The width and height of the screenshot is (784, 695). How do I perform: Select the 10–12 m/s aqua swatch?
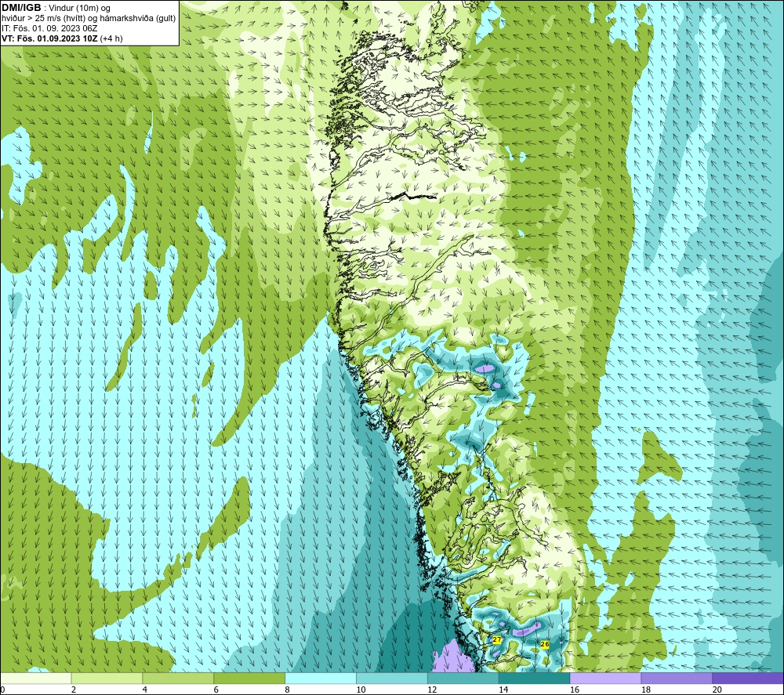[392, 678]
